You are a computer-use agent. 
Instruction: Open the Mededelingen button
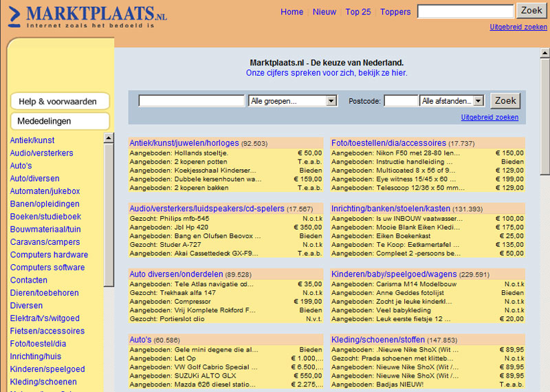(60, 121)
